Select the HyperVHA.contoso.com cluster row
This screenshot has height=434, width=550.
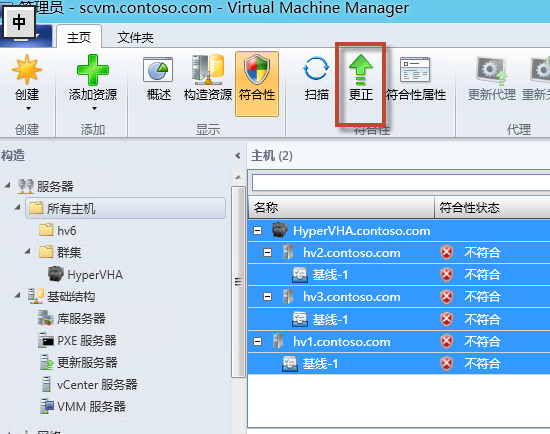(399, 231)
